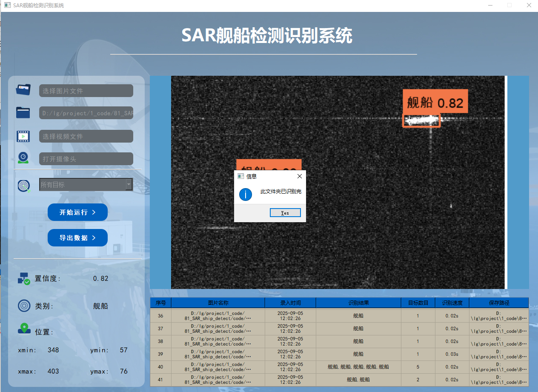Click the xmin value 348

click(53, 350)
